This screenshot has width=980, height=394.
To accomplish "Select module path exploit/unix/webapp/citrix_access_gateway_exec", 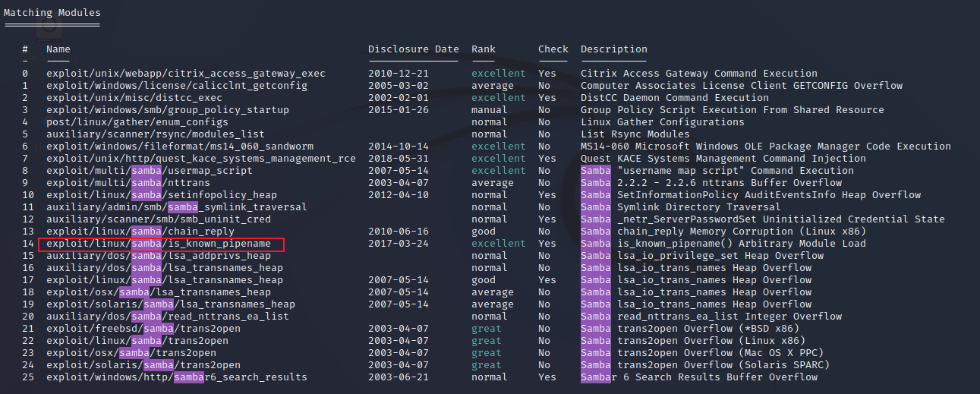I will [x=186, y=74].
